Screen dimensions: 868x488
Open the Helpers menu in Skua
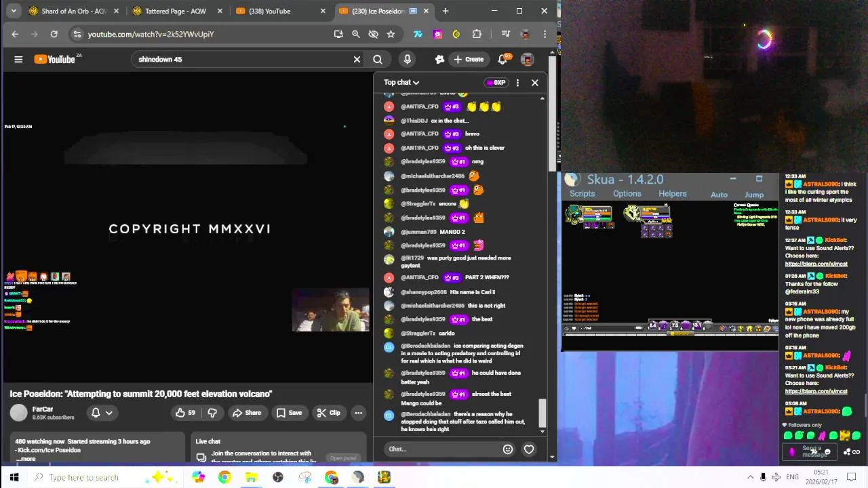[672, 194]
